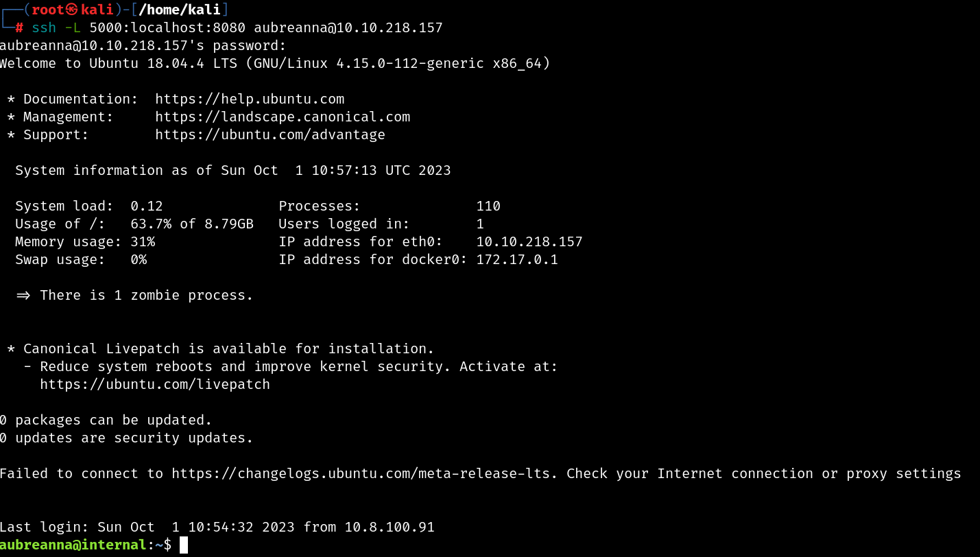Open the ubuntu.com/advantage support link

click(270, 135)
